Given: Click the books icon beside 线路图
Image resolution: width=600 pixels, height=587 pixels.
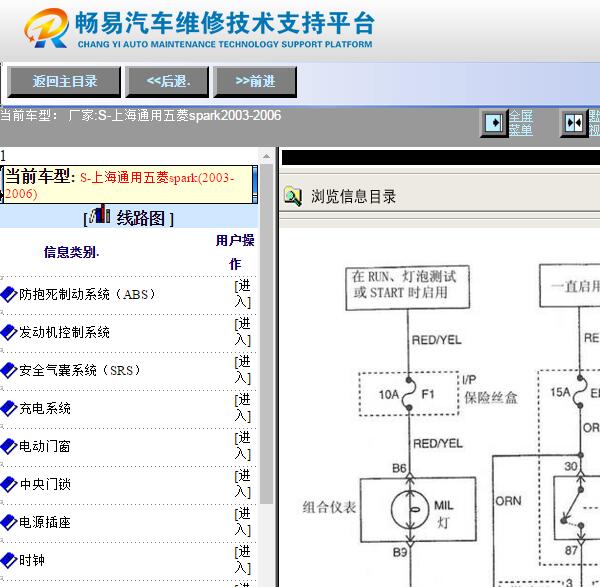Looking at the screenshot, I should (99, 214).
